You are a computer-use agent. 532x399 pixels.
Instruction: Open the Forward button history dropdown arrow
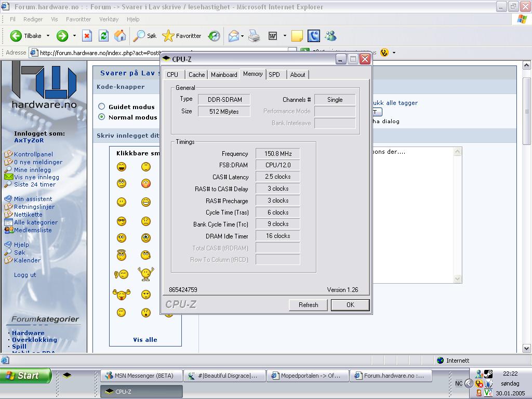[x=74, y=36]
